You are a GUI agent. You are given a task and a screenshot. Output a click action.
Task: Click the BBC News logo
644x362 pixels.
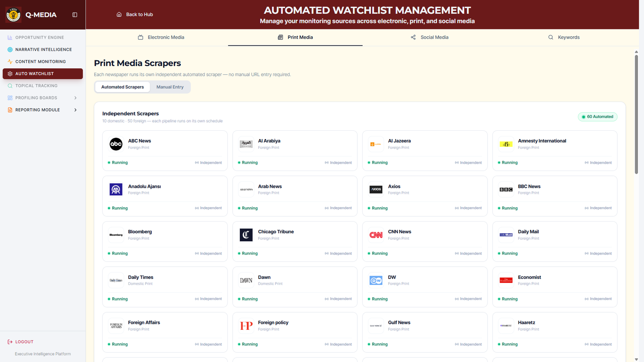[506, 189]
